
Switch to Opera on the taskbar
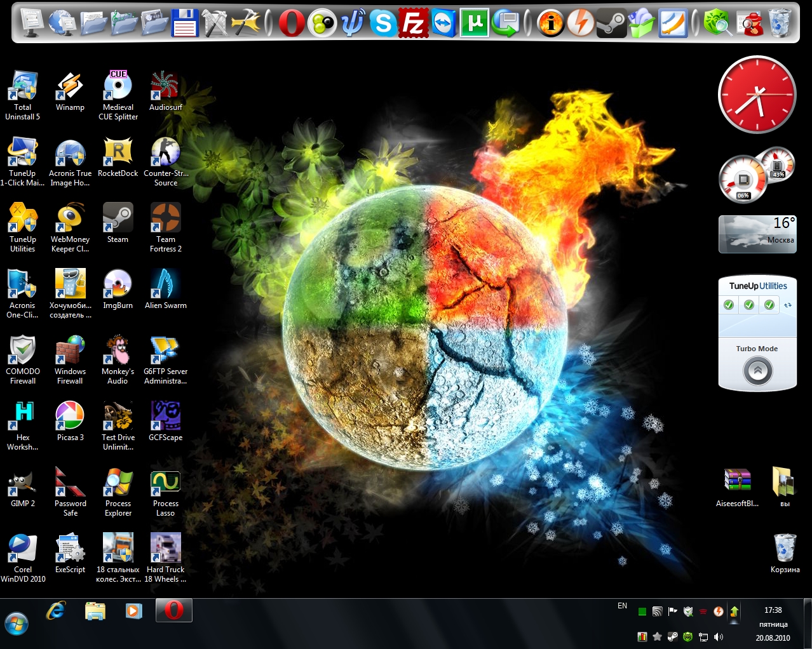tap(173, 611)
